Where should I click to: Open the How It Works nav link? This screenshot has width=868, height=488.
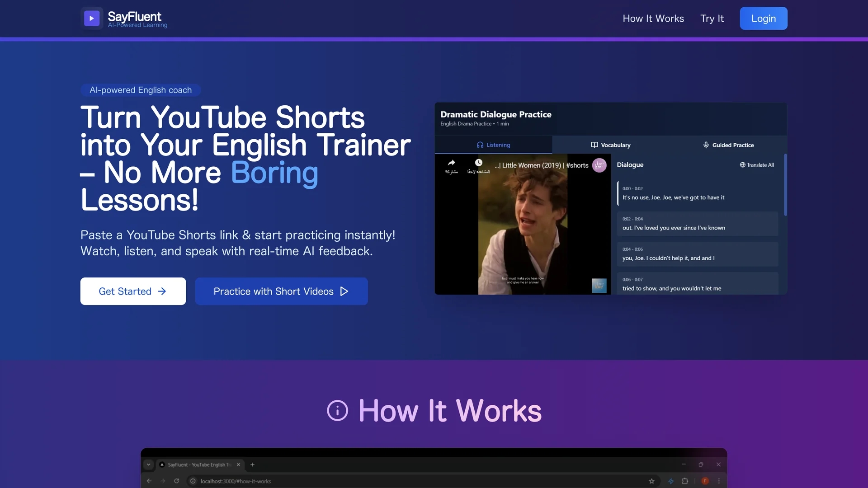pyautogui.click(x=653, y=19)
